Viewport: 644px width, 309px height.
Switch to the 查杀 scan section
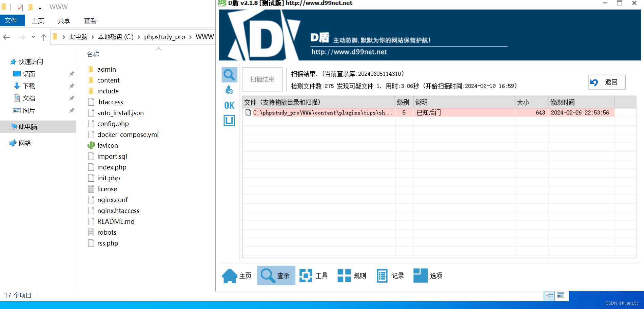(276, 276)
